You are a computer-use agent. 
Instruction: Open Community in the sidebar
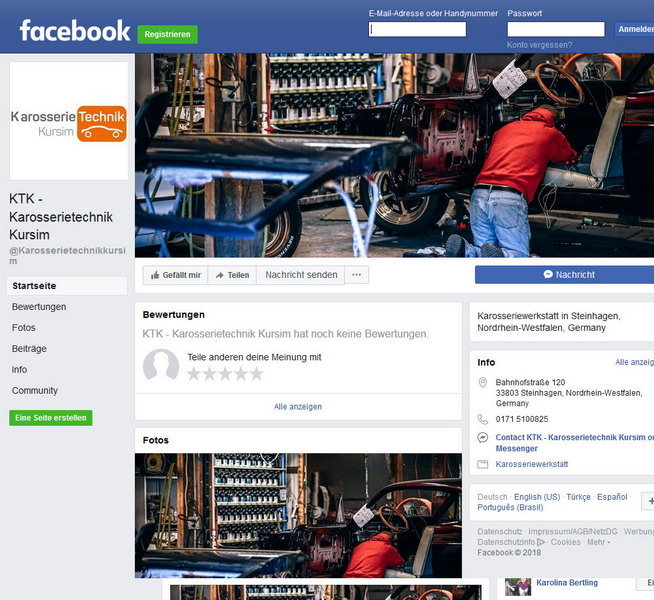point(35,391)
